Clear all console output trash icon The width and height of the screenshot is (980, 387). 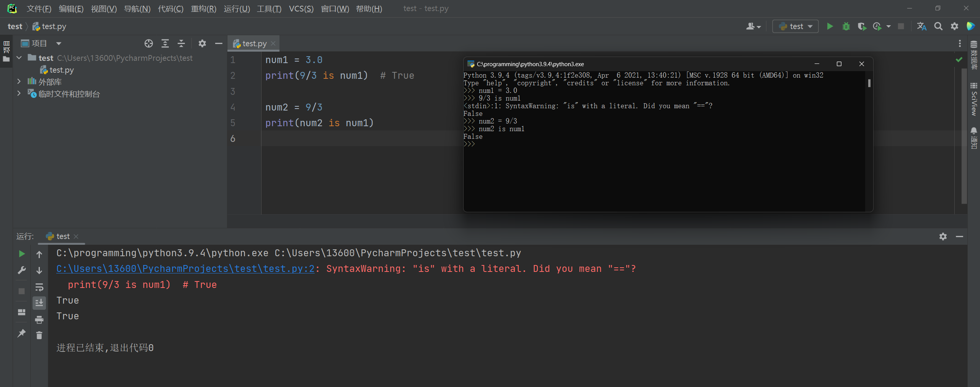pyautogui.click(x=39, y=335)
